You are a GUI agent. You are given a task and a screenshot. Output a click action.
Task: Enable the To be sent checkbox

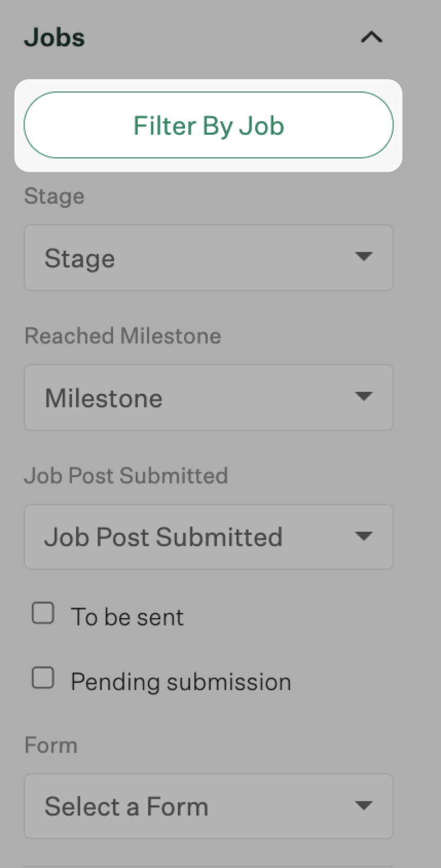point(43,613)
